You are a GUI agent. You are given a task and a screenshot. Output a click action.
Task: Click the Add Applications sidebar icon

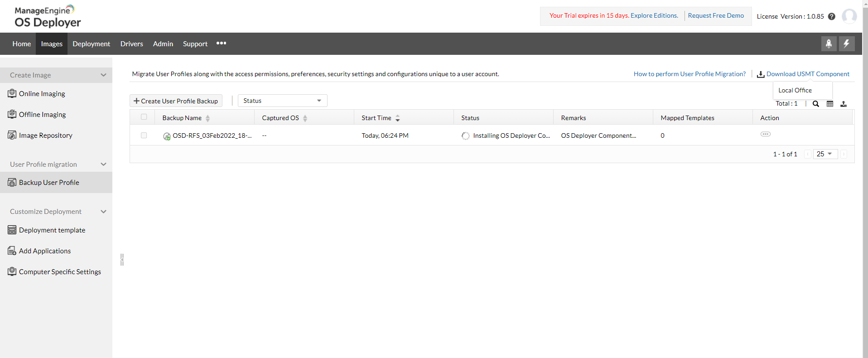[12, 251]
